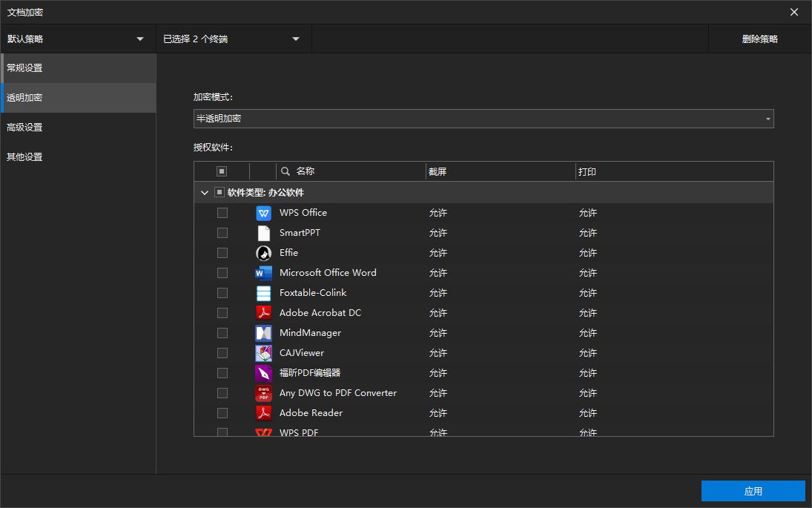Select the SmartPPT name text
The width and height of the screenshot is (812, 508).
tap(300, 233)
